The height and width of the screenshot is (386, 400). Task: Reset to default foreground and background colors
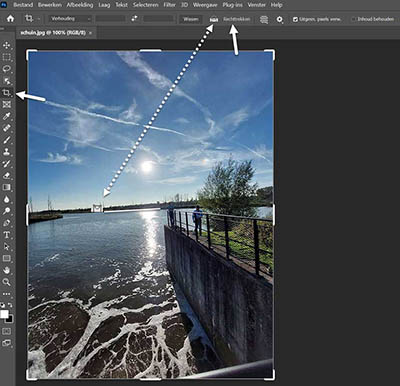[x=3, y=305]
